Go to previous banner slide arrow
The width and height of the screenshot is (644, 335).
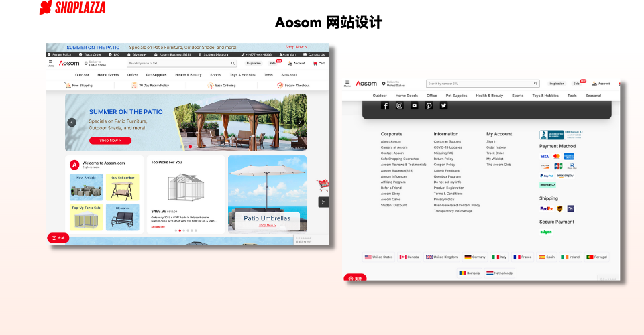click(x=72, y=122)
